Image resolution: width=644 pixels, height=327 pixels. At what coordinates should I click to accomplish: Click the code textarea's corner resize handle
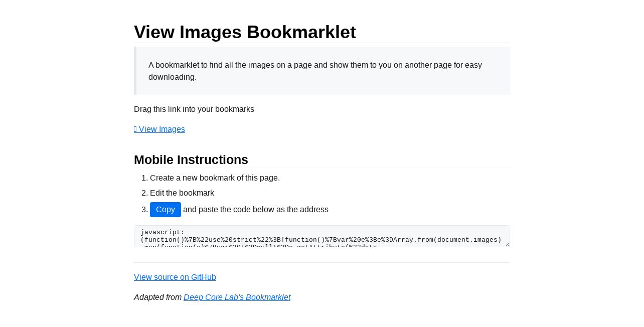[x=507, y=244]
